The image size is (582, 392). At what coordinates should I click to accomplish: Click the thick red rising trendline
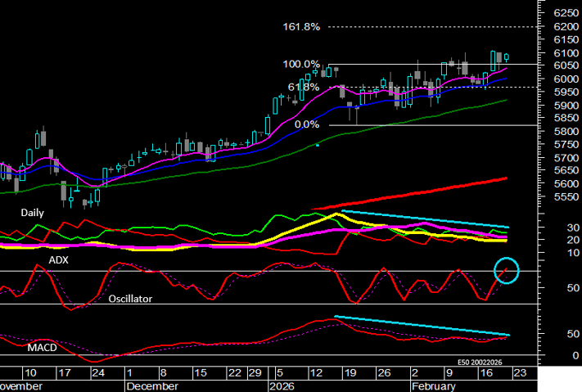[409, 193]
